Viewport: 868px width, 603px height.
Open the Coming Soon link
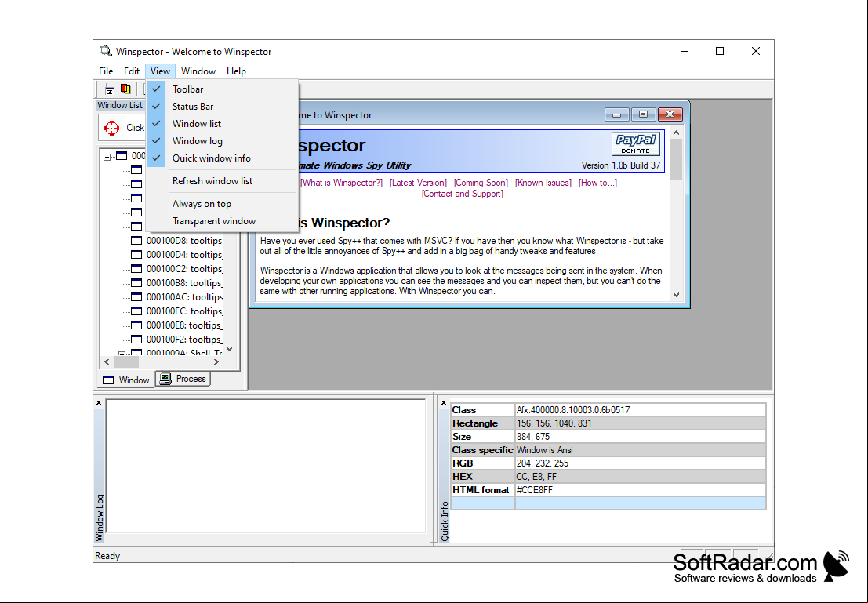(481, 183)
